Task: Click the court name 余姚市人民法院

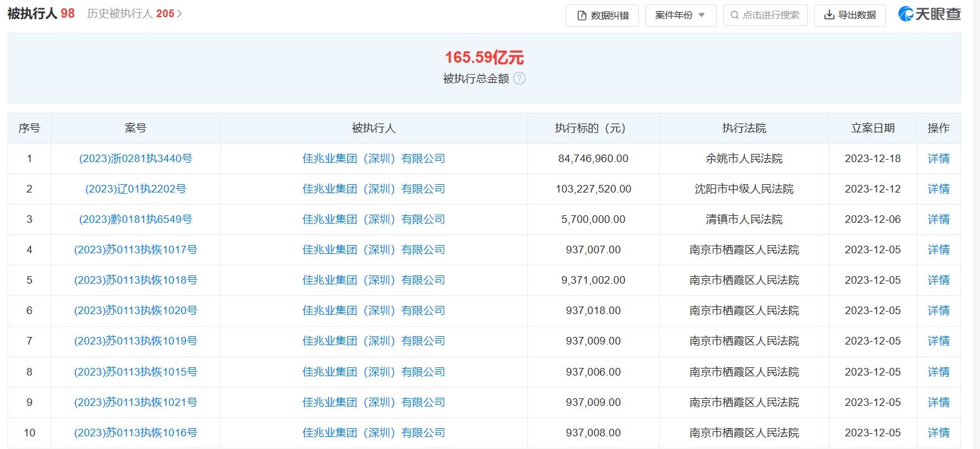Action: pos(744,159)
